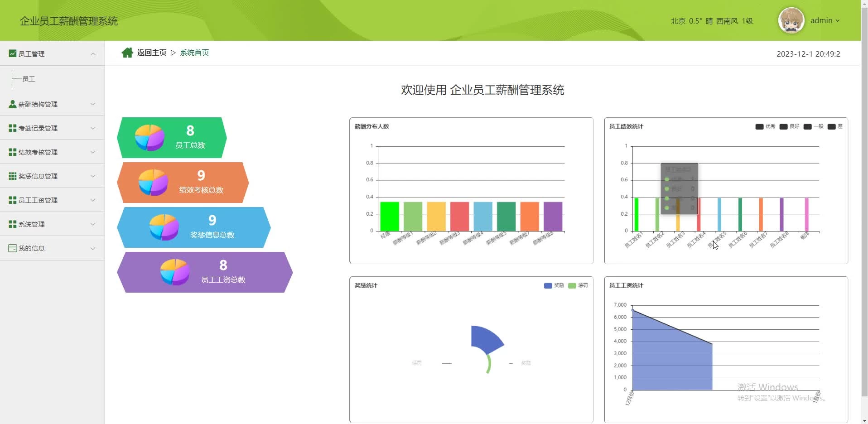Viewport: 868px width, 424px height.
Task: Toggle the 优秀 legend in 员工绩效统计
Action: point(765,126)
